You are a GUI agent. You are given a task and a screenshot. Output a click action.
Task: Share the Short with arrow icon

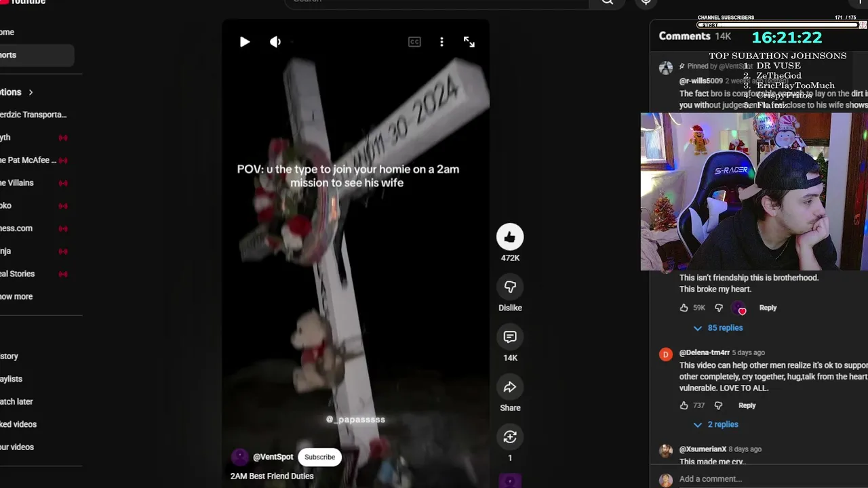coord(510,387)
